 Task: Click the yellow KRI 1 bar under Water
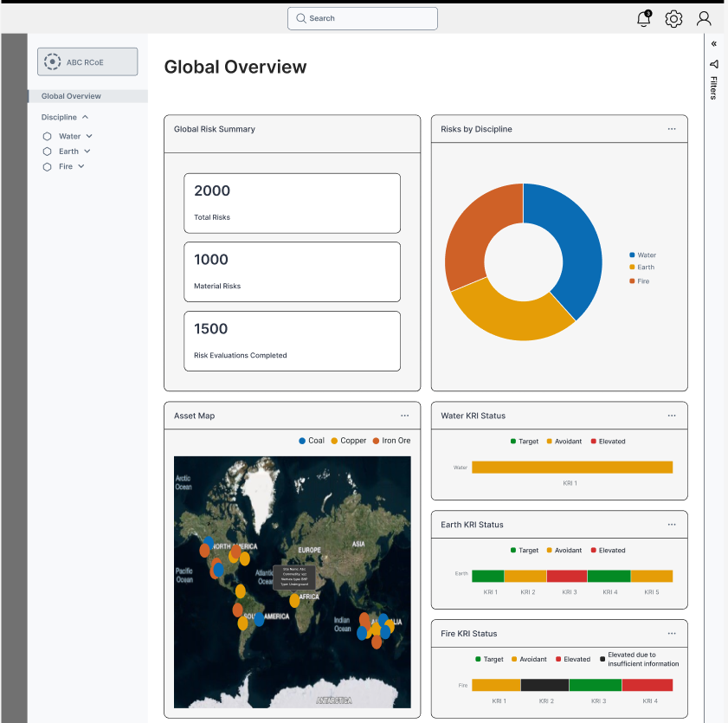572,467
